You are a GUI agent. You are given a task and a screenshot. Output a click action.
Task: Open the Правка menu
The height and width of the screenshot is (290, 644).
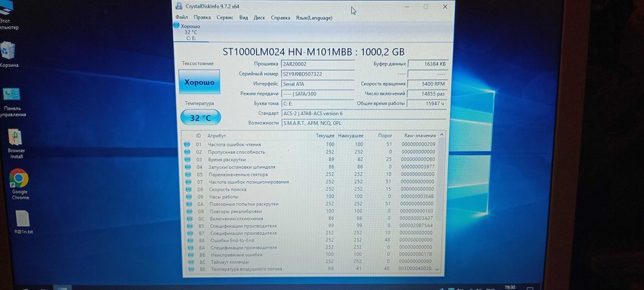202,17
